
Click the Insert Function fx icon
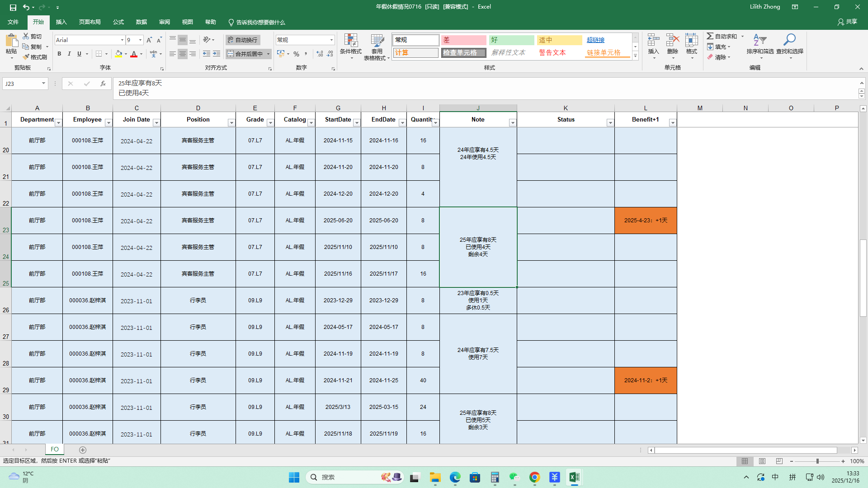coord(103,84)
